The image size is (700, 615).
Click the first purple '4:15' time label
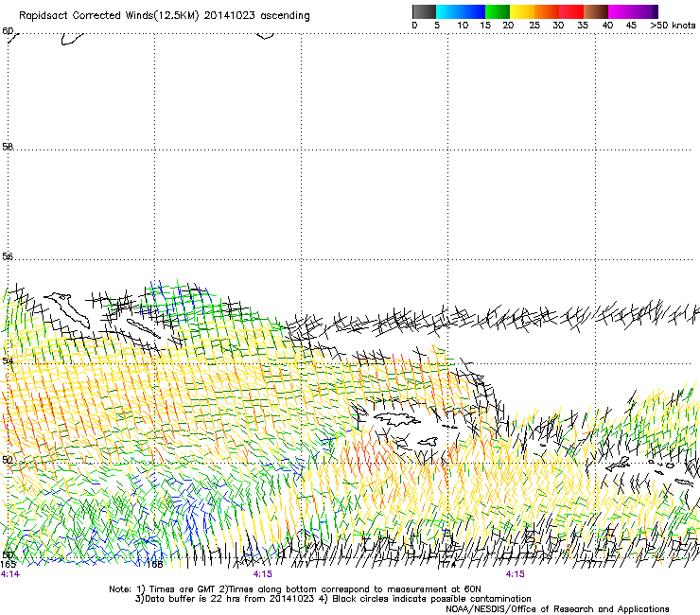click(263, 574)
